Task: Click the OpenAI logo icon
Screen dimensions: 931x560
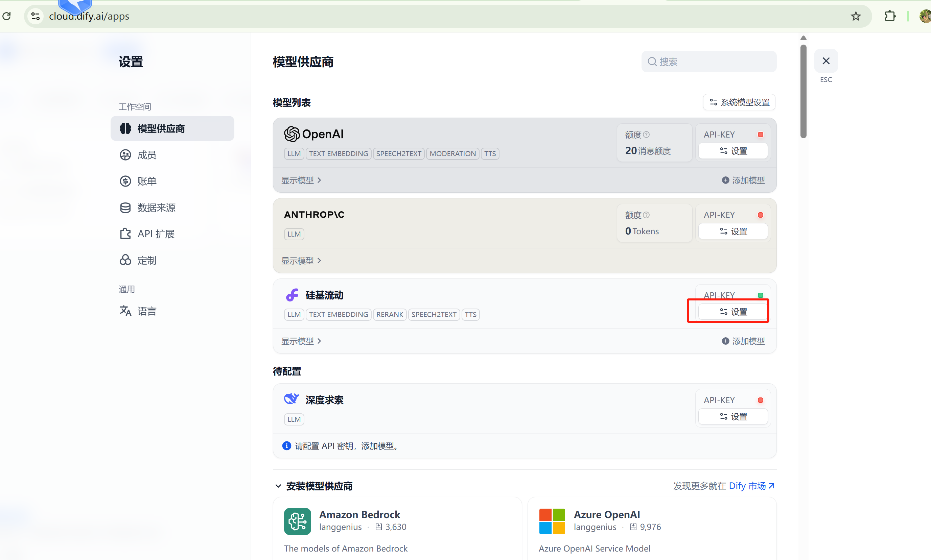Action: 292,134
